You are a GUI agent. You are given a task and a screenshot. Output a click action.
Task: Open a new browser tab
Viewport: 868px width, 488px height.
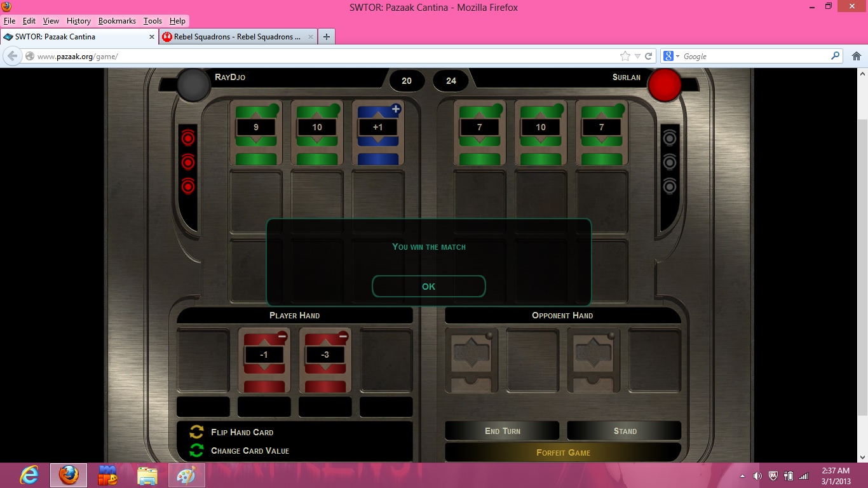pos(326,37)
